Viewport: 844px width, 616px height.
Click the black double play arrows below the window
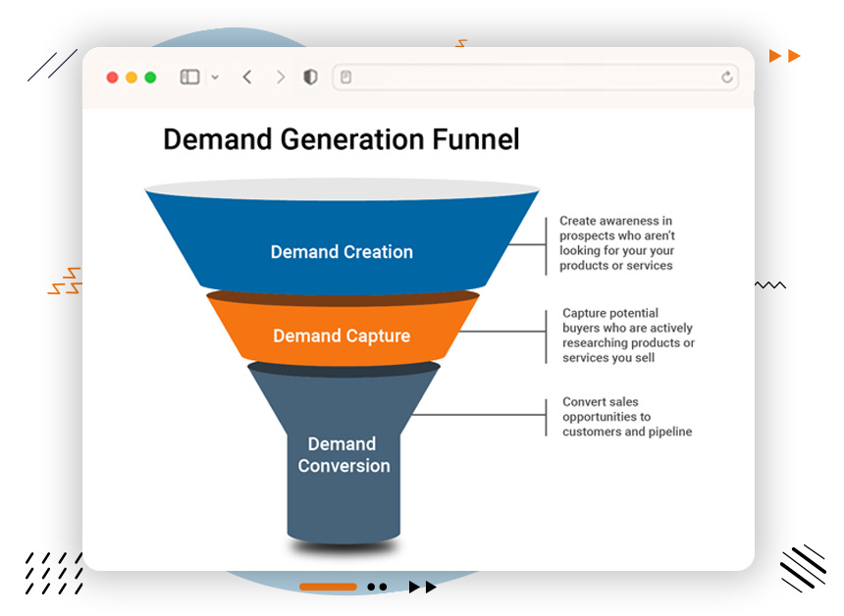point(423,587)
